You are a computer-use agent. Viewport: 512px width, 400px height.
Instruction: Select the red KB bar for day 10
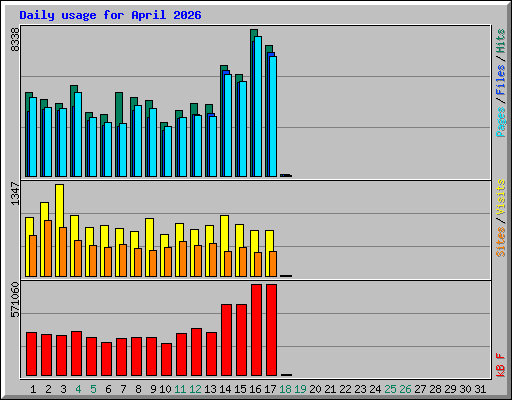point(166,359)
